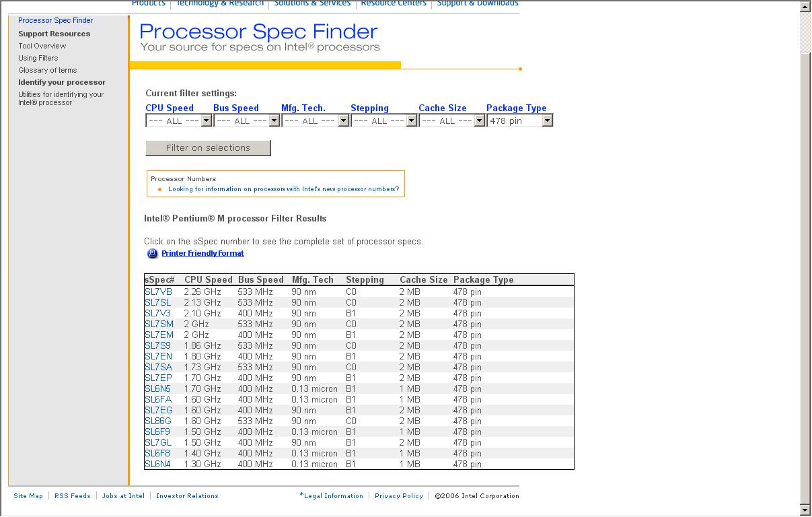
Task: Open the Mfg. Tech. filter dropdown
Action: click(x=316, y=121)
